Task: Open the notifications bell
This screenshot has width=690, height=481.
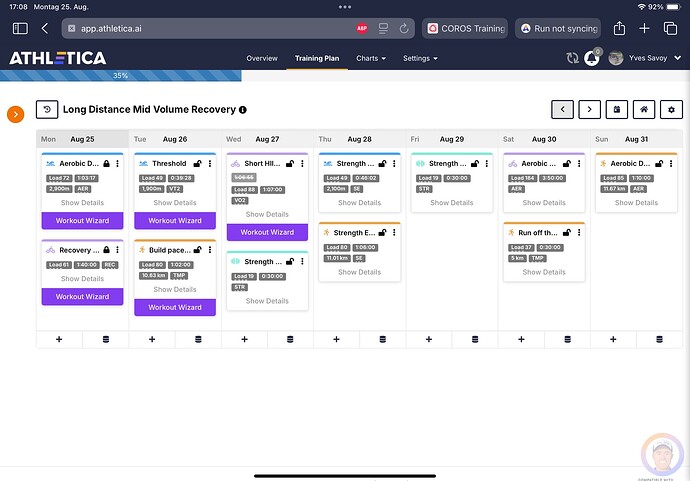Action: click(x=592, y=58)
